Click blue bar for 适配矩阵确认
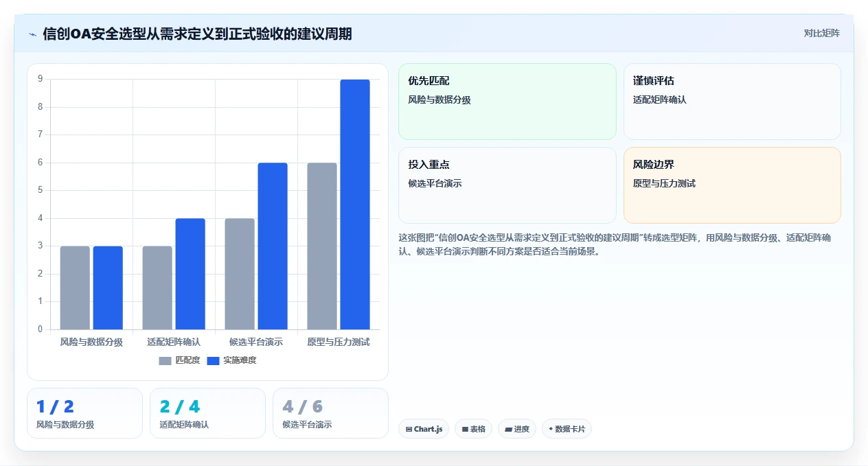 click(190, 274)
